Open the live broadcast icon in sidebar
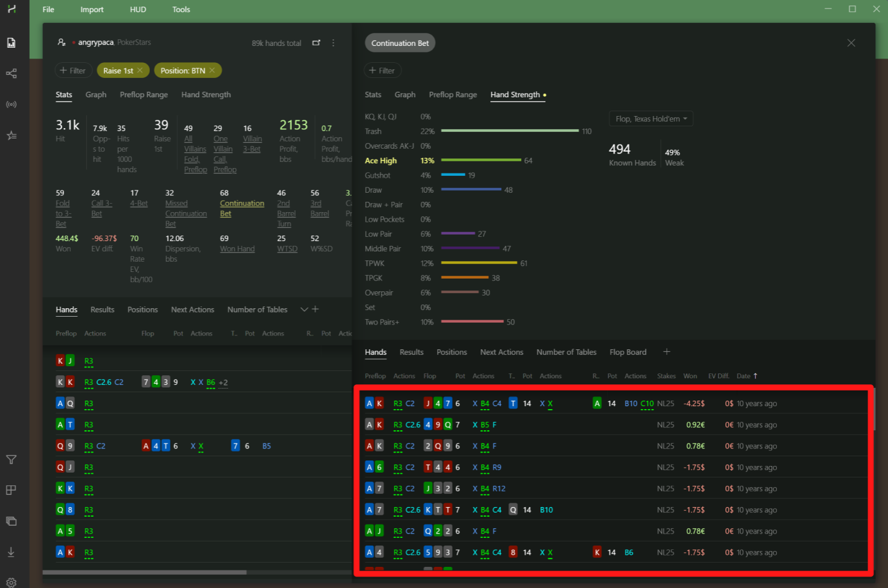The height and width of the screenshot is (588, 888). [11, 105]
